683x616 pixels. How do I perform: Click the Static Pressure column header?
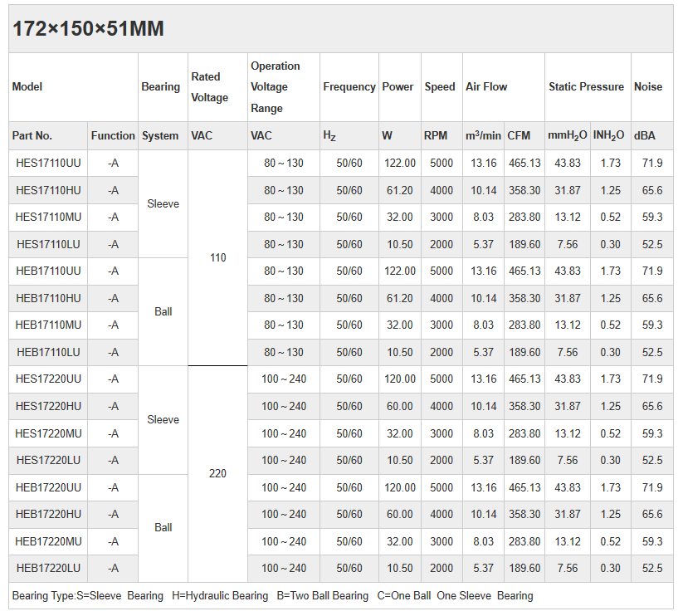(x=586, y=87)
